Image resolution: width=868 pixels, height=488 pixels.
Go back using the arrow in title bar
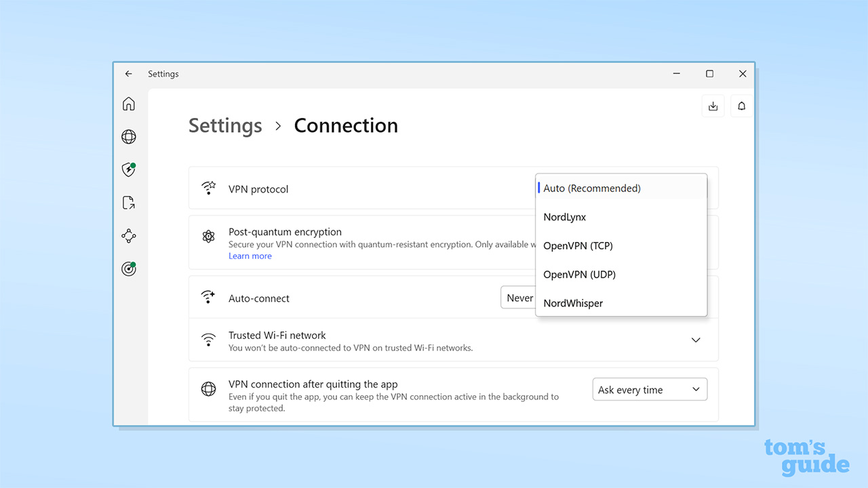point(129,74)
